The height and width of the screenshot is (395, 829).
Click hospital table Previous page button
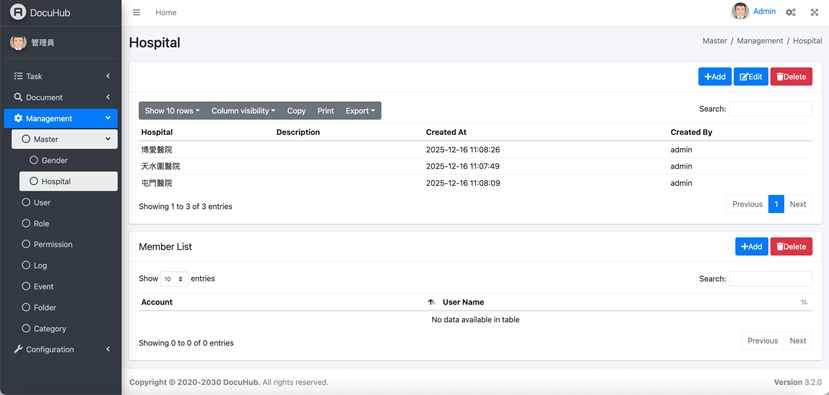(748, 204)
